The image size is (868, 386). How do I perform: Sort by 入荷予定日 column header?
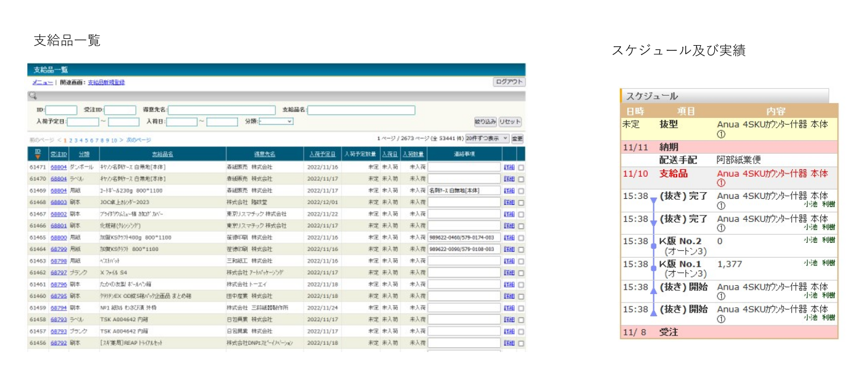pyautogui.click(x=323, y=154)
